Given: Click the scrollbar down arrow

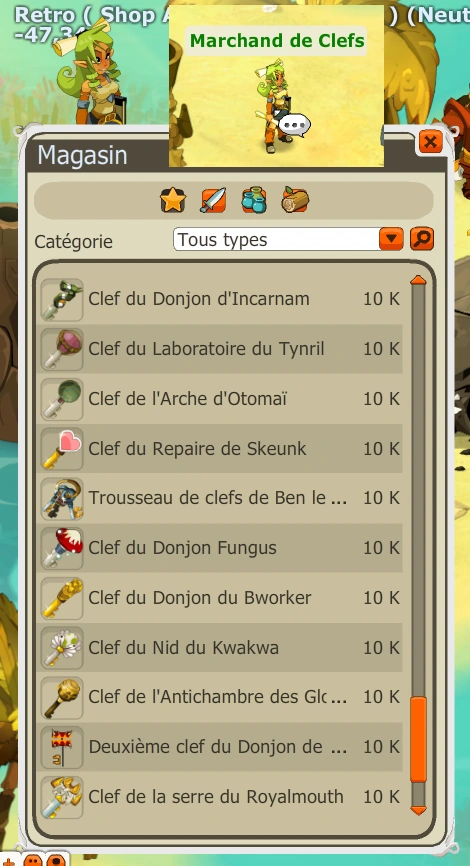Looking at the screenshot, I should coord(419,810).
